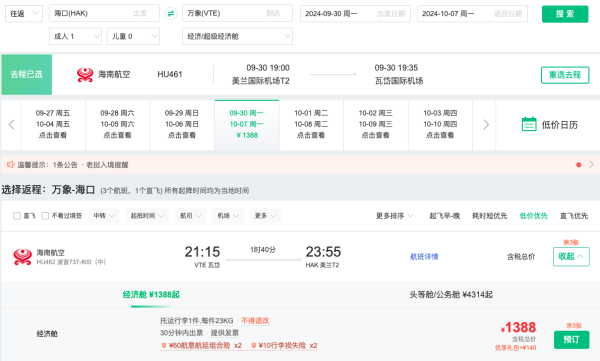Viewport: 600px width, 361px height.
Task: Click the HU461 flight number
Action: pyautogui.click(x=170, y=74)
